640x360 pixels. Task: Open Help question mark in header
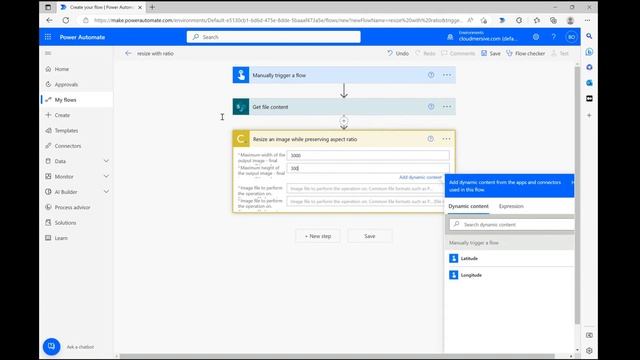point(553,37)
